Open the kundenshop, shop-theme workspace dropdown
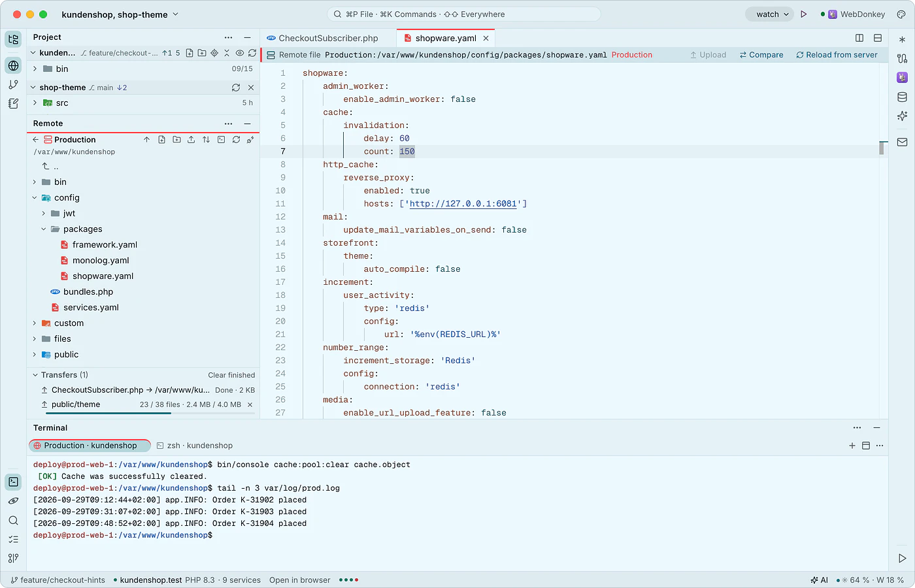The height and width of the screenshot is (588, 915). point(120,14)
